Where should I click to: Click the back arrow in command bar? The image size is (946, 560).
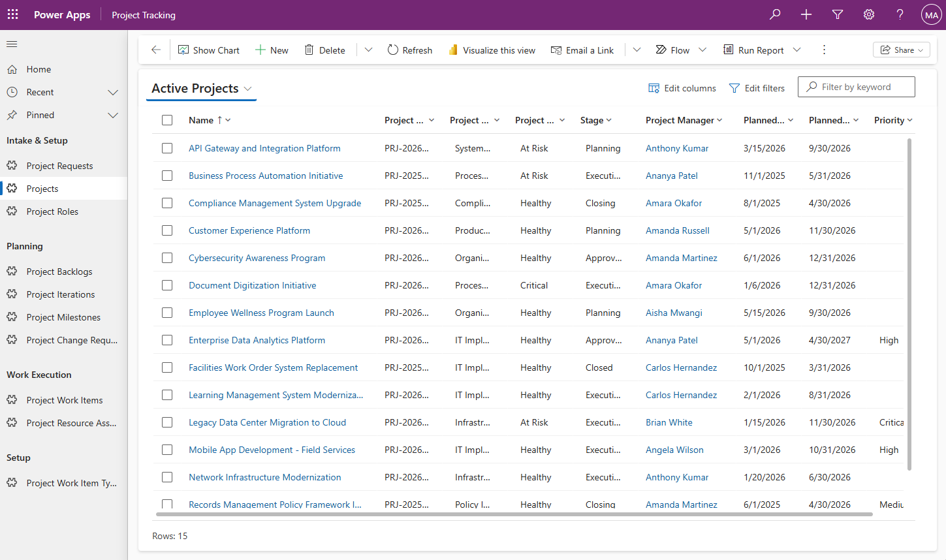pos(156,50)
